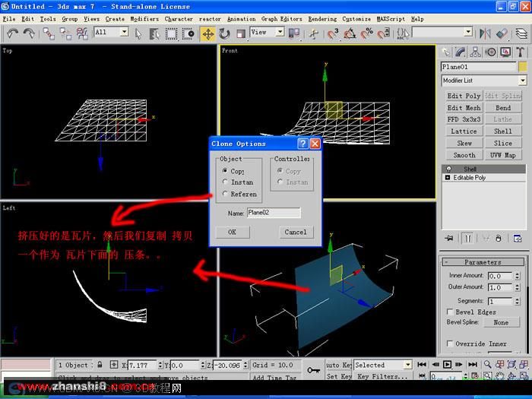532x399 pixels.
Task: Toggle the Shell modifier lightbulb icon
Action: point(448,169)
